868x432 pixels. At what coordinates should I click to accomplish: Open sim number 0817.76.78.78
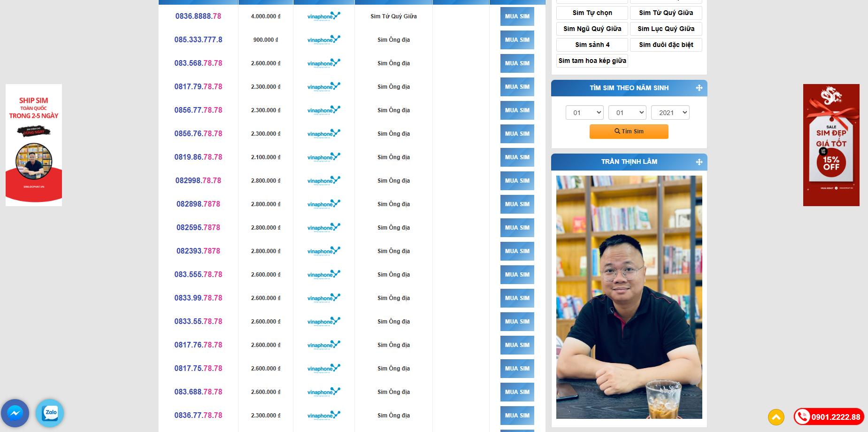click(198, 345)
